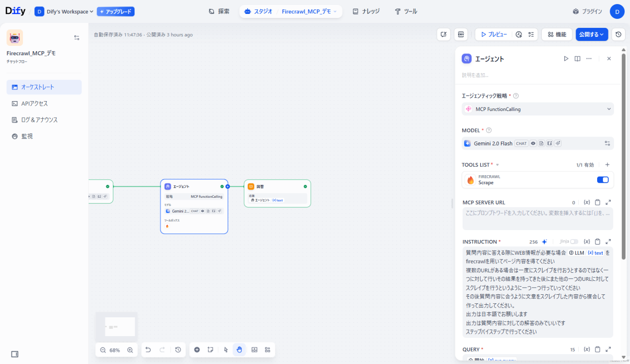
Task: Open more options ellipsis in agent panel
Action: [589, 58]
